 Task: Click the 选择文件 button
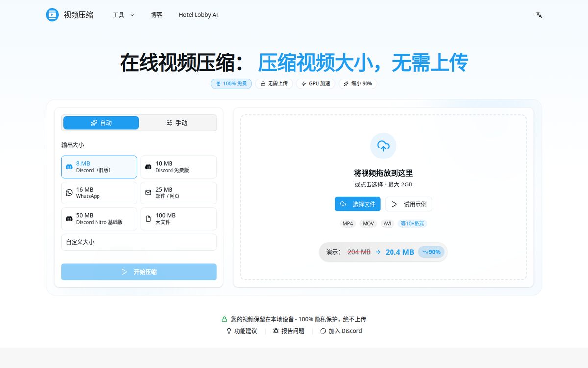tap(358, 204)
